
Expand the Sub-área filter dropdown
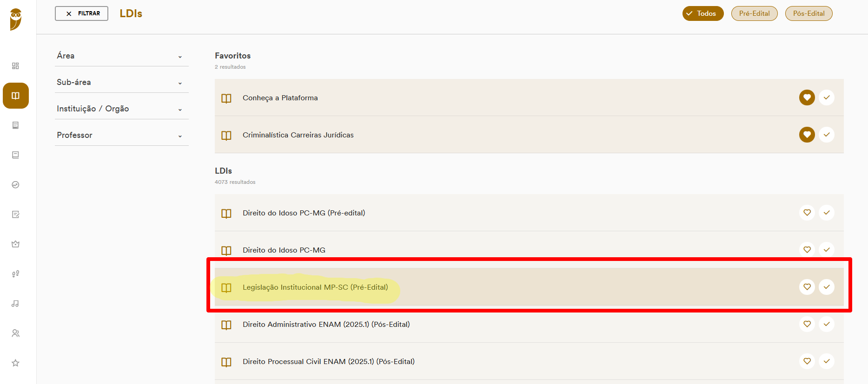click(x=122, y=82)
